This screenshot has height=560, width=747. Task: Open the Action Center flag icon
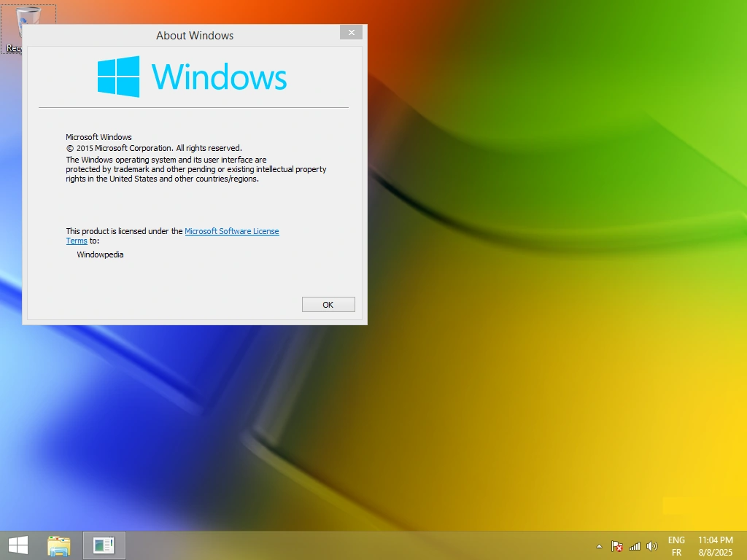coord(616,545)
